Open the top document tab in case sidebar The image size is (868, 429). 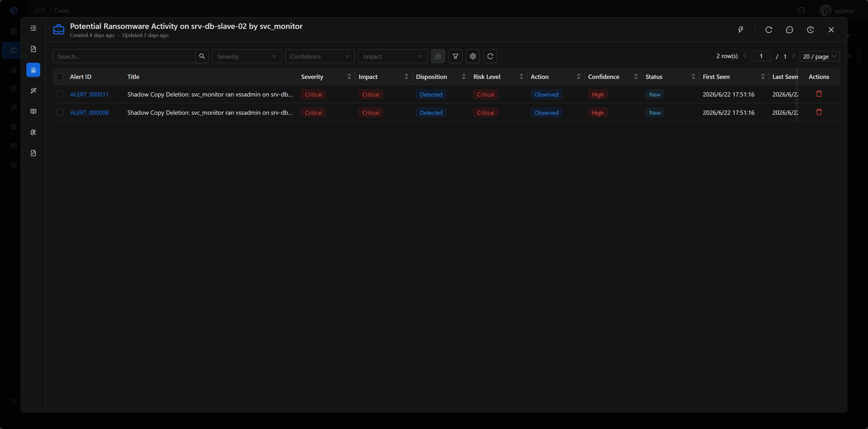33,49
